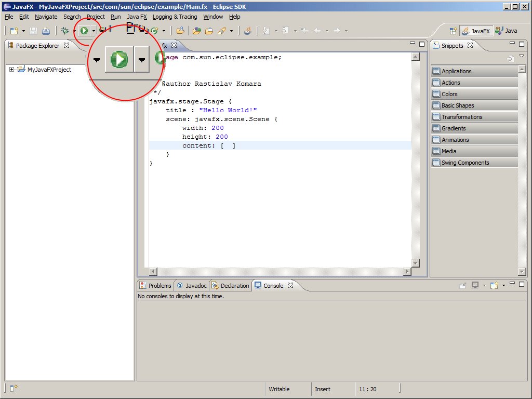
Task: Click the Open Console icon
Action: [495, 286]
